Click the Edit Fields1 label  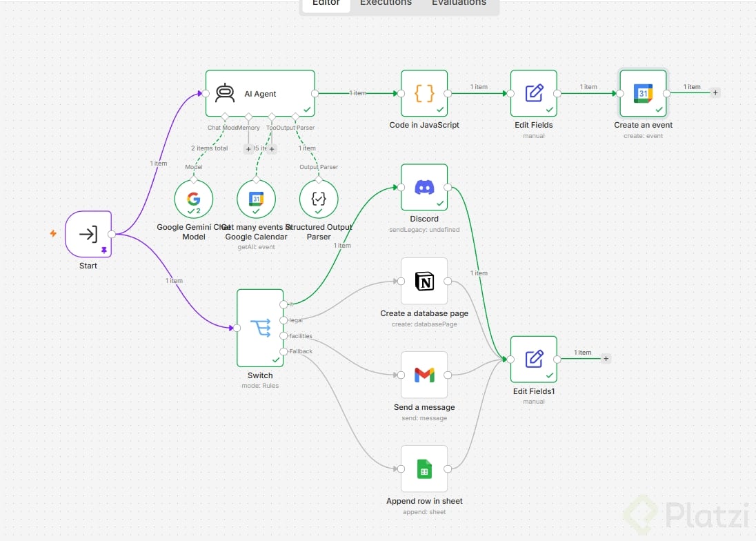[x=534, y=391]
